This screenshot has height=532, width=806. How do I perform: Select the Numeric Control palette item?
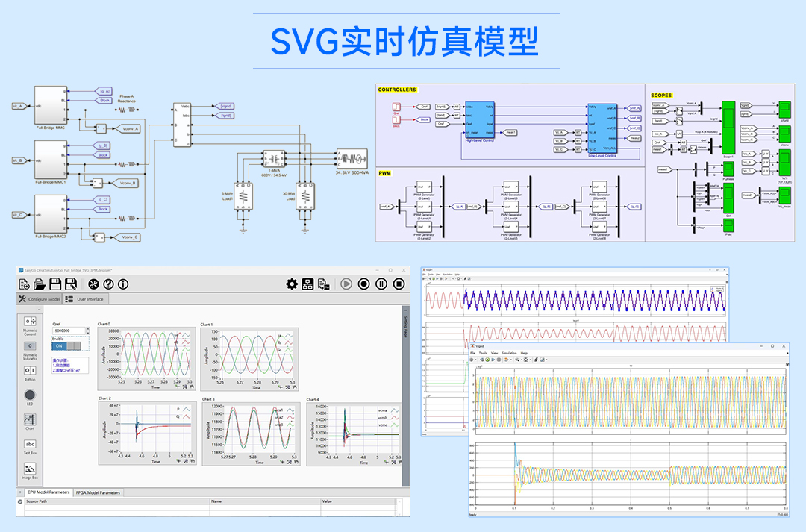click(30, 326)
